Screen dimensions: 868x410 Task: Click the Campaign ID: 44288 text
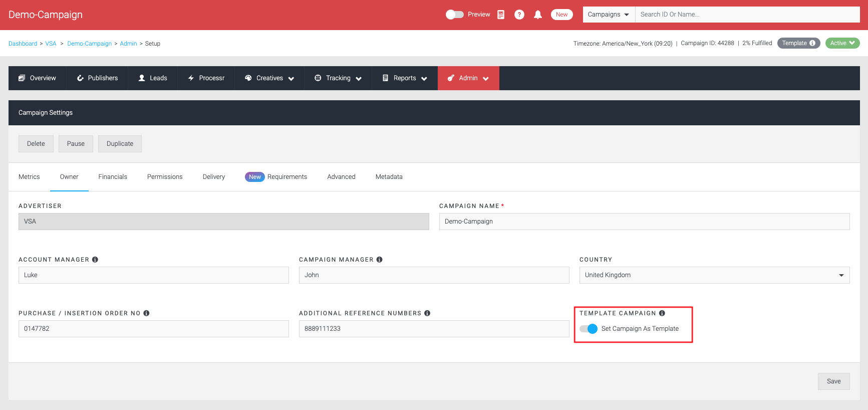[x=707, y=43]
